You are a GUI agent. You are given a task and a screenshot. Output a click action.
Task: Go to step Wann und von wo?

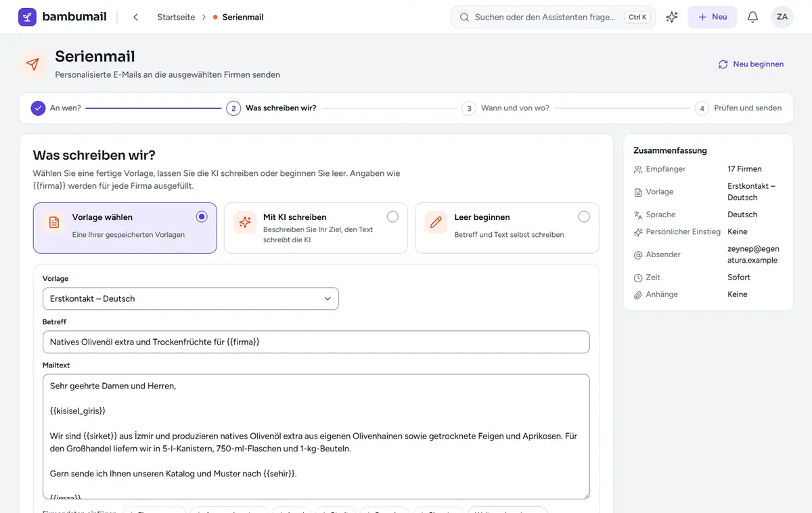click(x=505, y=108)
